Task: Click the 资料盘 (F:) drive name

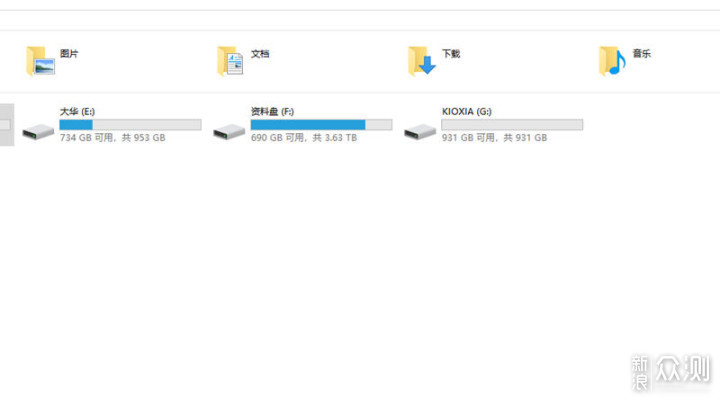Action: tap(272, 111)
